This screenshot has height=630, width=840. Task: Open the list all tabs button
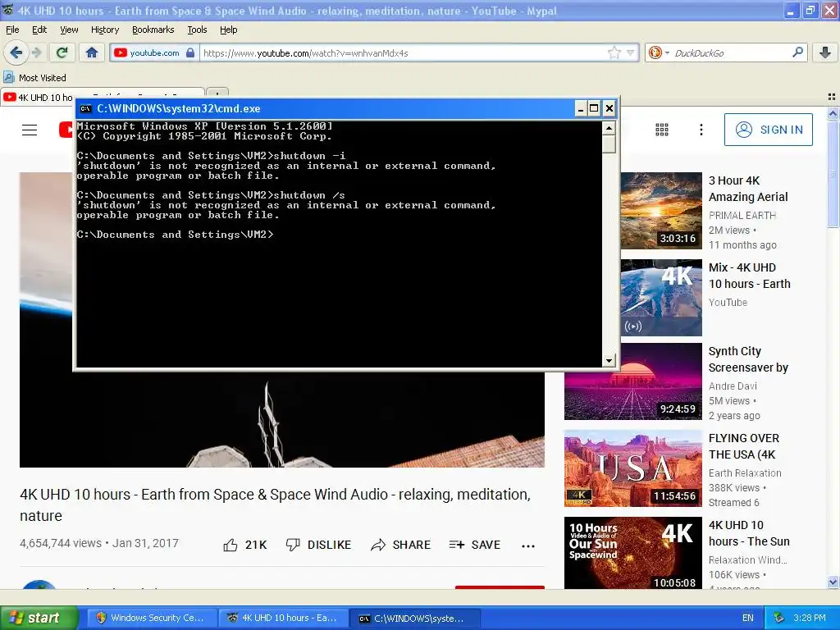click(832, 97)
